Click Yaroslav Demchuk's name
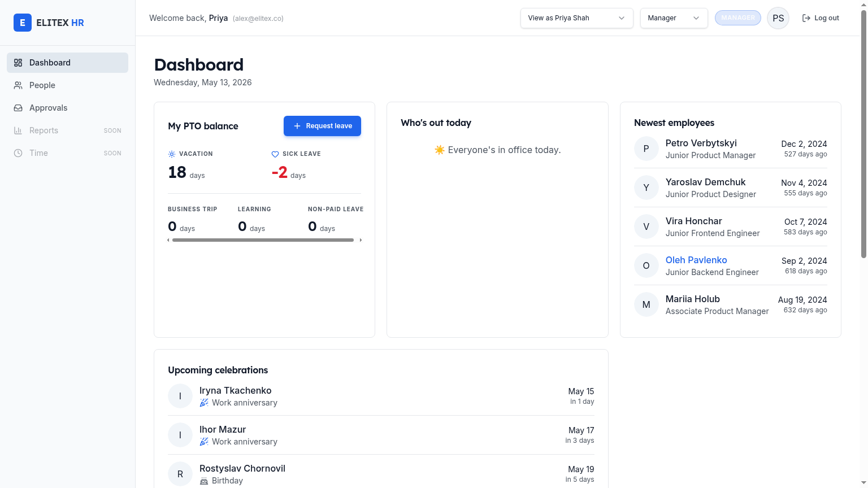Screen dimensions: 868x488 (x=706, y=182)
